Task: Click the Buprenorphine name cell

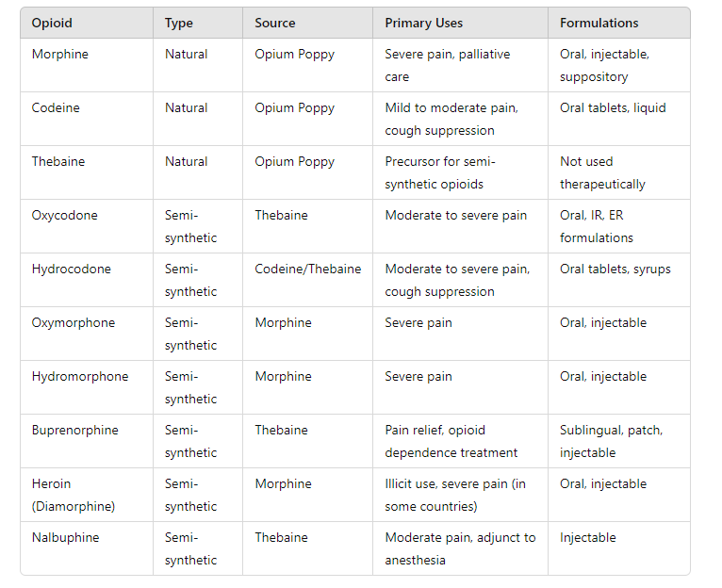Action: coord(74,430)
